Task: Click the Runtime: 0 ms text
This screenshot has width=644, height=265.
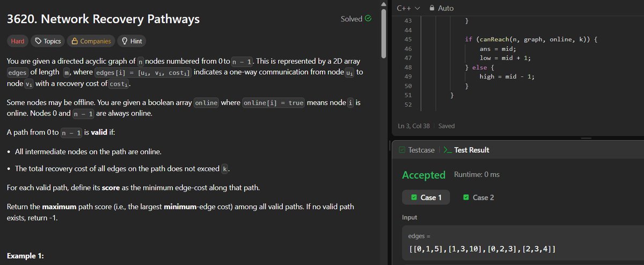Action: (477, 175)
